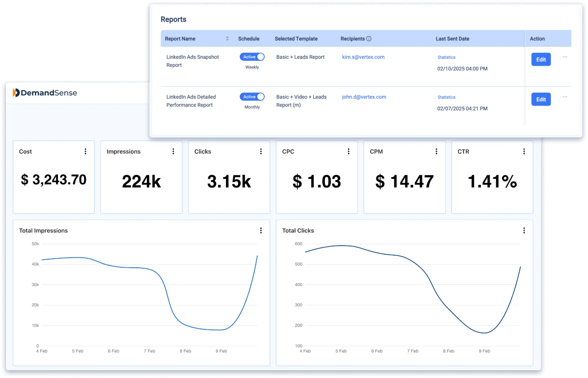Screen dimensions: 588x378
Task: Open more actions for LinkedIn Ads Snapshot Report
Action: point(565,57)
